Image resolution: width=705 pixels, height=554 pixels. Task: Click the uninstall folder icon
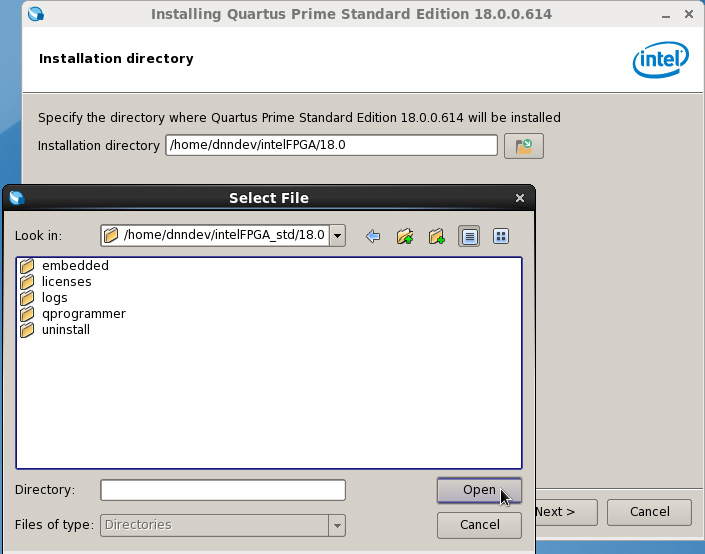coord(27,330)
